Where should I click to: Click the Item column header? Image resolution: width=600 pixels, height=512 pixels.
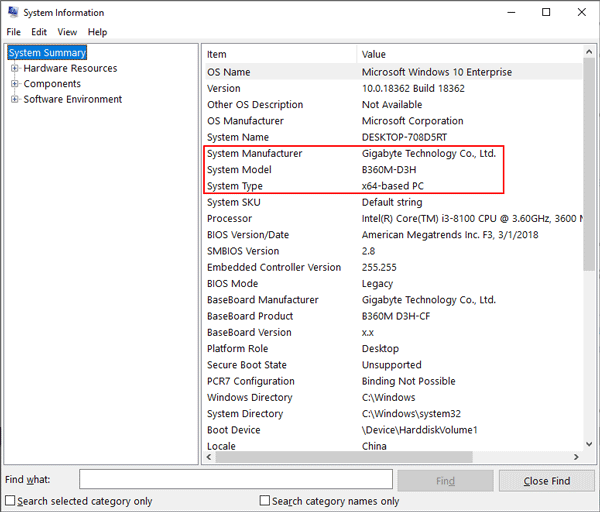pos(281,54)
